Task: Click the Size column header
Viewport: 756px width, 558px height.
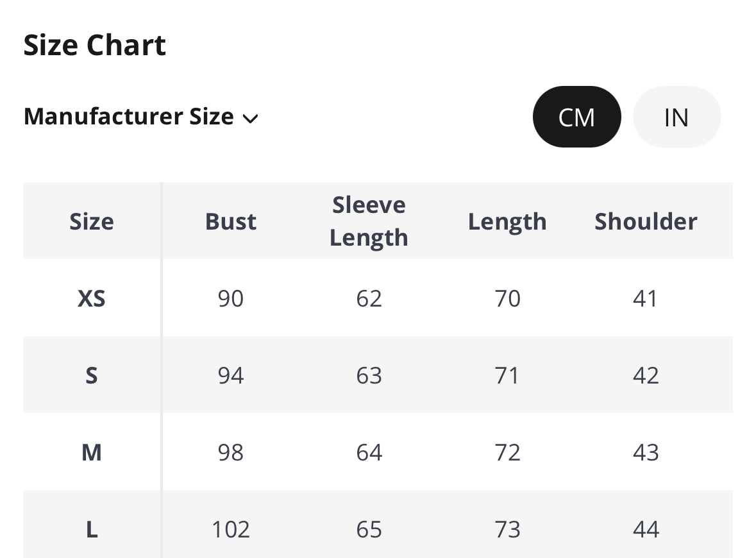Action: 92,221
